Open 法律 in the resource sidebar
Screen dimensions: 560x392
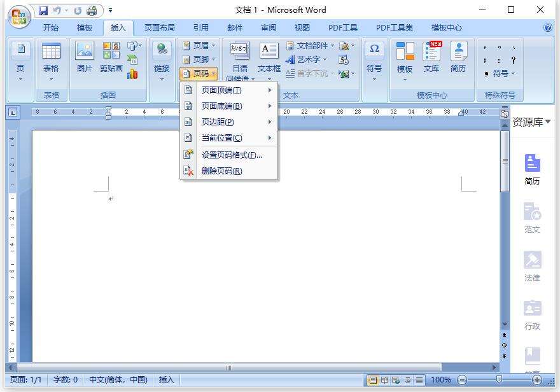pyautogui.click(x=532, y=267)
